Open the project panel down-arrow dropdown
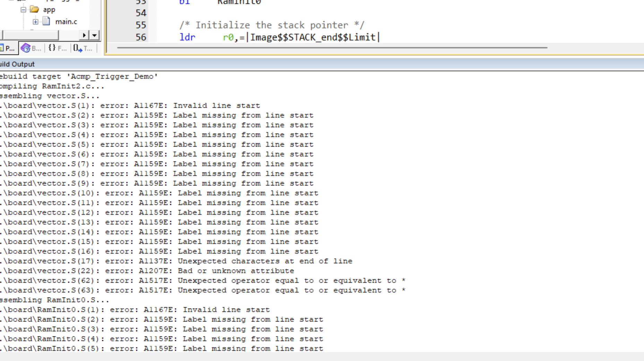Screen dimensions: 644x361 [94, 35]
